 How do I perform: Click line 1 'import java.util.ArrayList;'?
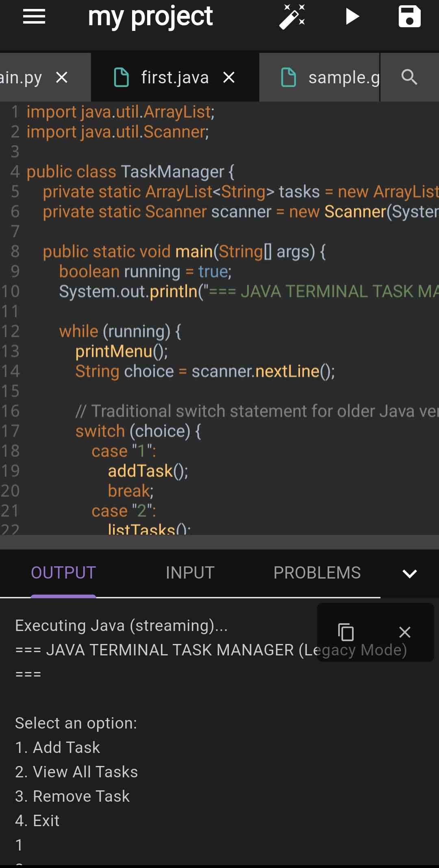tap(120, 112)
